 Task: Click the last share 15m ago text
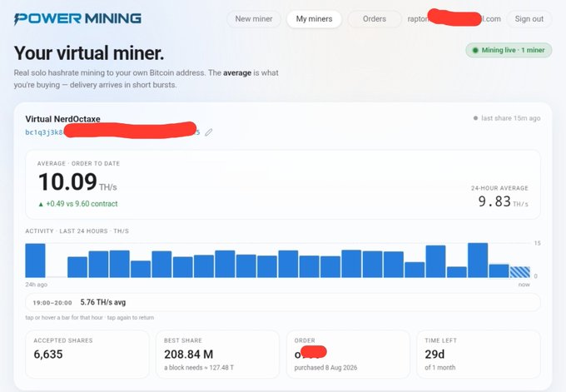pos(510,118)
